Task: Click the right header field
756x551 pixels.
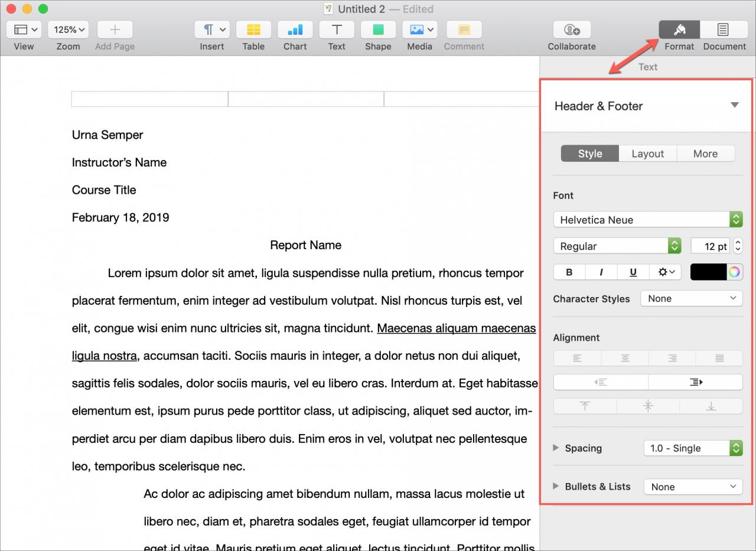Action: (x=462, y=99)
